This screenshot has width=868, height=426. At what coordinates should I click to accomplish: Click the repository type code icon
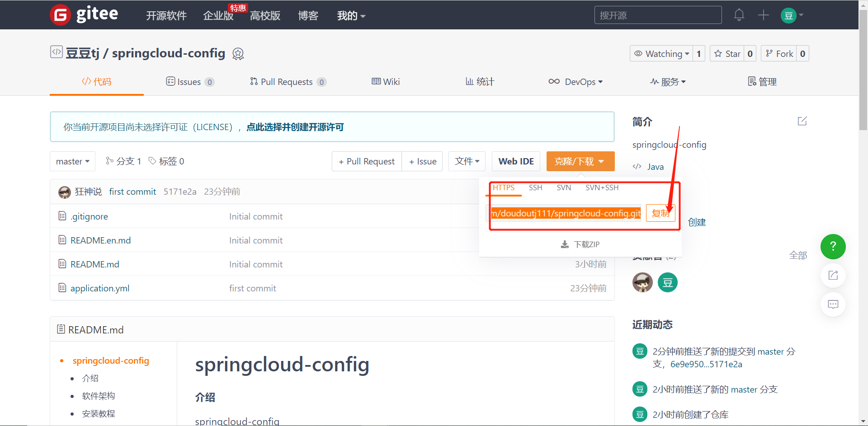[57, 52]
